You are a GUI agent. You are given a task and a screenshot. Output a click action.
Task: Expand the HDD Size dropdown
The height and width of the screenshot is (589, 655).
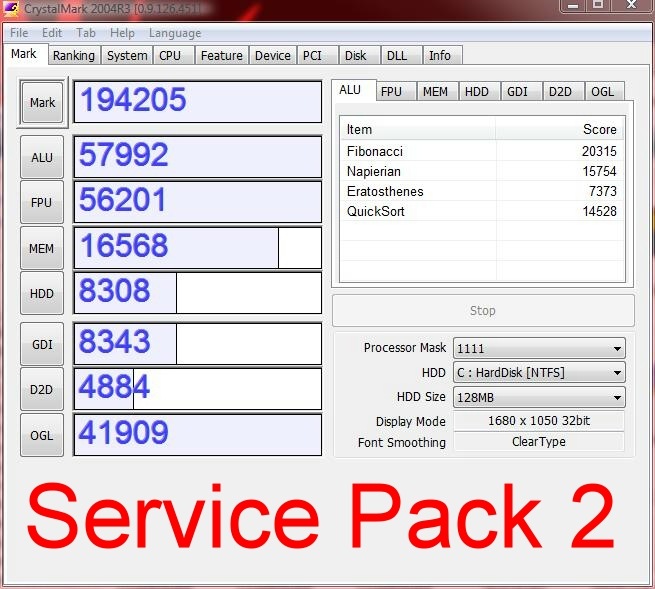click(x=539, y=397)
